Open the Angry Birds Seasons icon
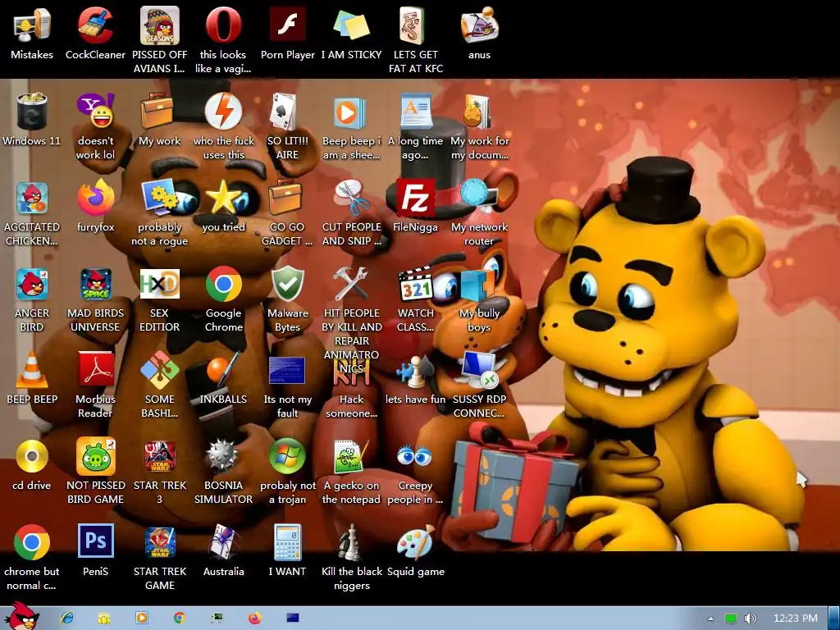840x630 pixels. pyautogui.click(x=160, y=25)
